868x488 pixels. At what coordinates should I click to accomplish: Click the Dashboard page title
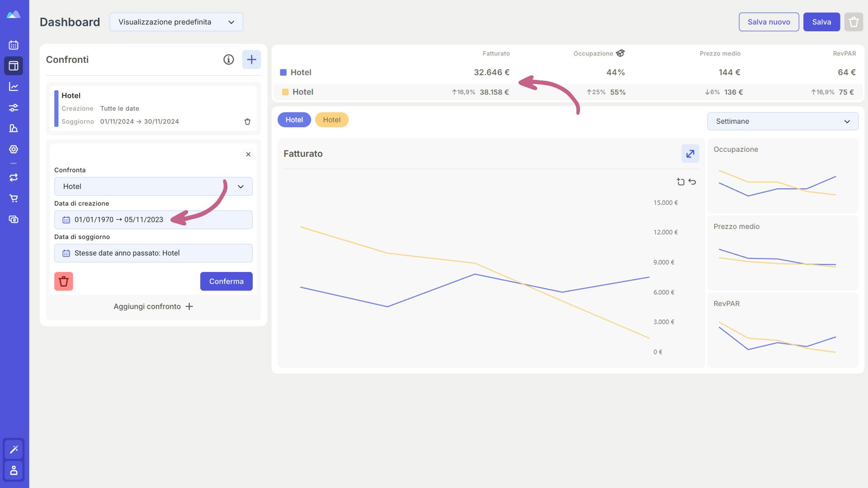point(70,22)
